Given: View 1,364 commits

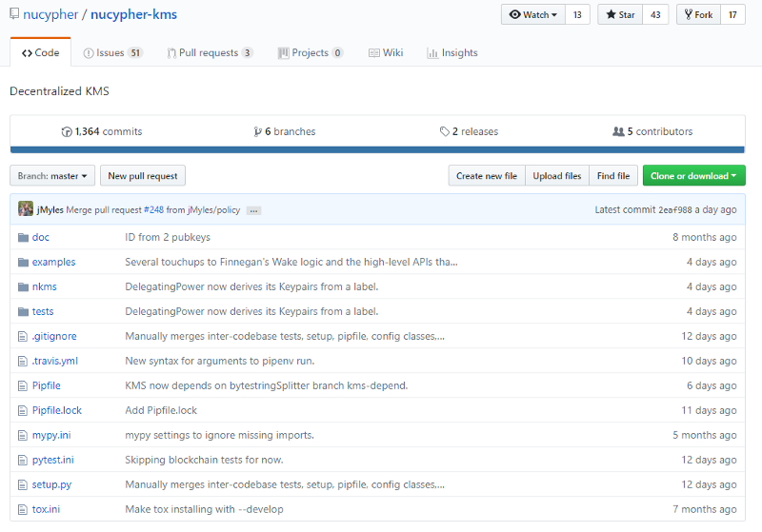Looking at the screenshot, I should [102, 131].
